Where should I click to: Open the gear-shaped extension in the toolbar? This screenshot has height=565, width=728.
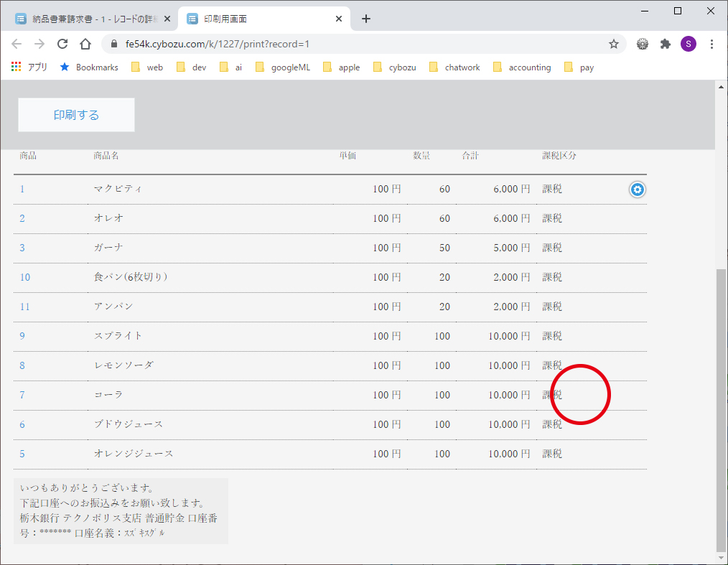643,44
